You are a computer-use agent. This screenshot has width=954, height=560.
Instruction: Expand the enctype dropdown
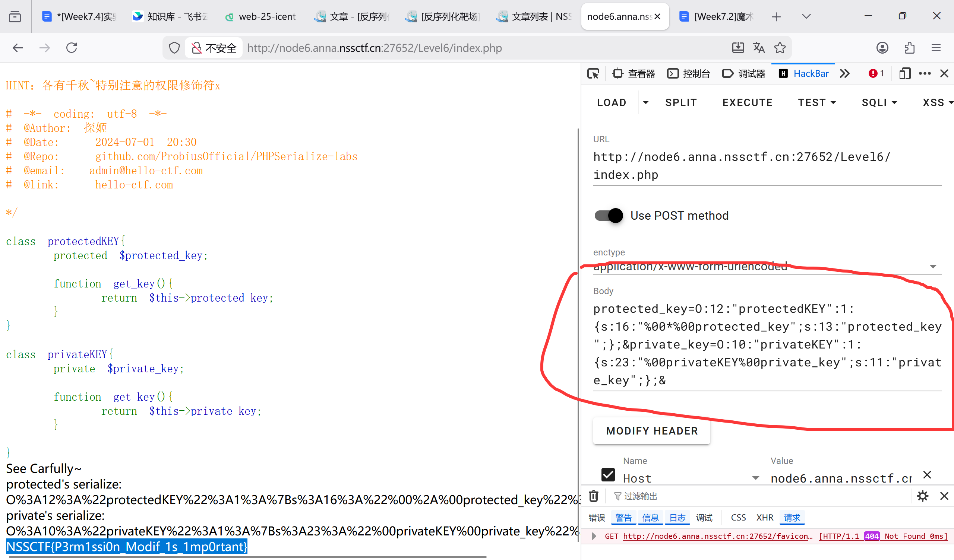click(x=933, y=267)
